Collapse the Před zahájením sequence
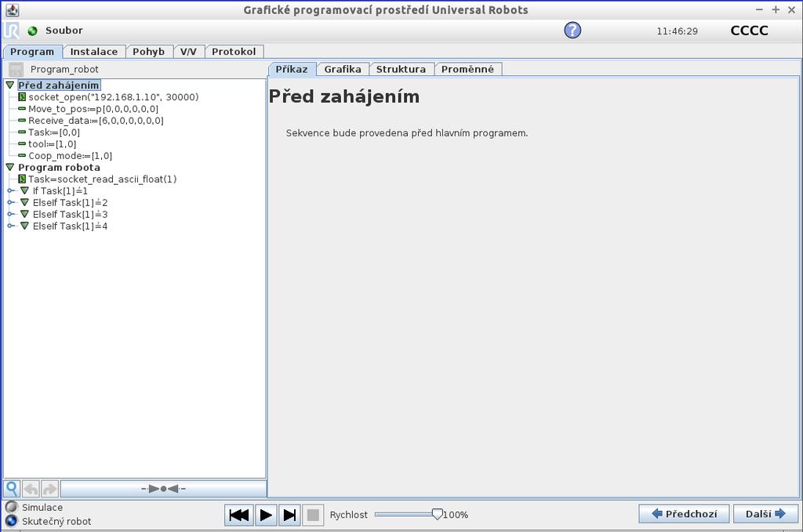The width and height of the screenshot is (803, 532). click(9, 85)
